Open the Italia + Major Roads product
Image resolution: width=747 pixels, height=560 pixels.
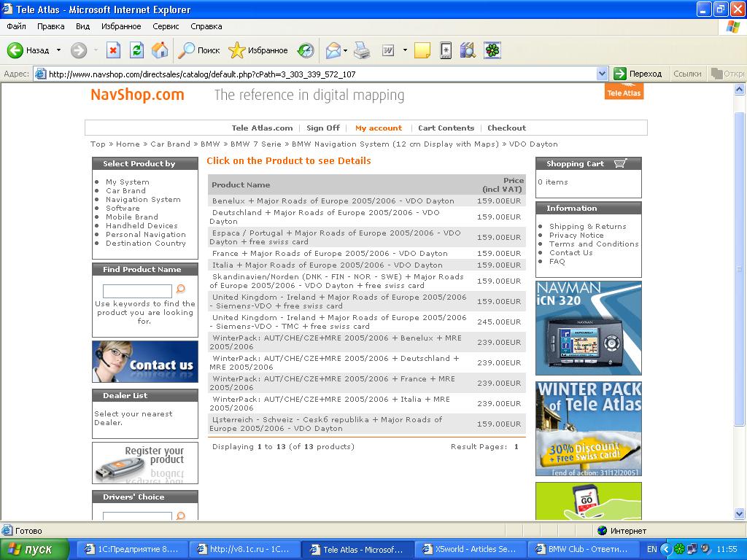pyautogui.click(x=328, y=265)
